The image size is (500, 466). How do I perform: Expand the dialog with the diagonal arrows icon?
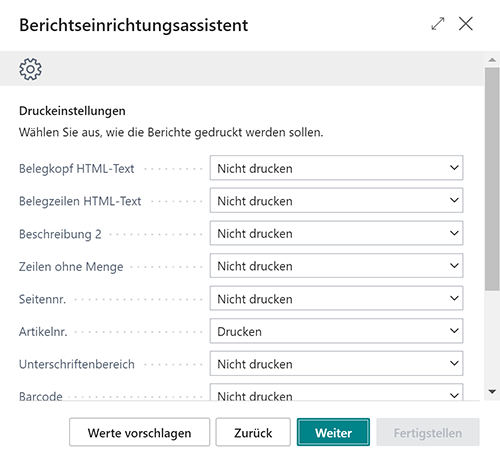[x=438, y=24]
